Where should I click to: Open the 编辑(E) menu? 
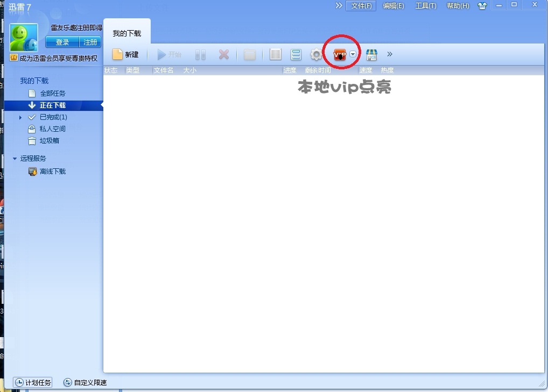pyautogui.click(x=393, y=6)
